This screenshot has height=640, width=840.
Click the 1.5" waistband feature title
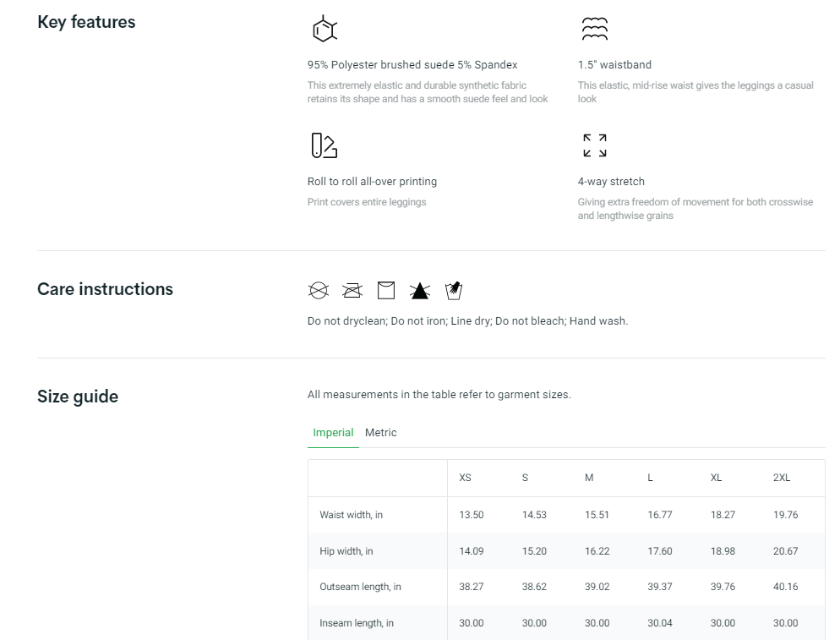coord(614,65)
